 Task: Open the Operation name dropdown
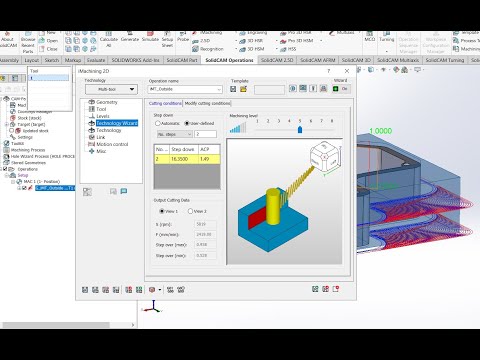(x=185, y=89)
